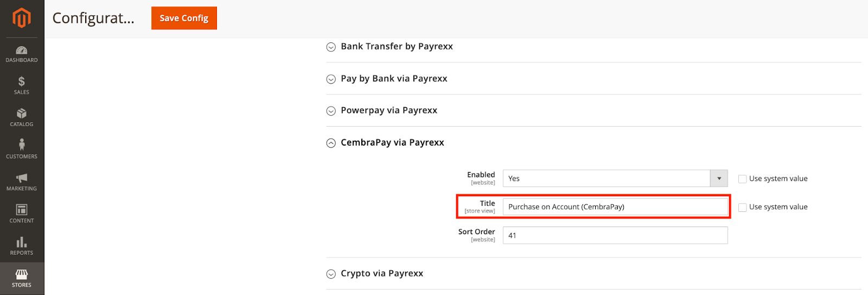Viewport: 868px width, 295px height.
Task: Open the Catalog box icon
Action: pos(22,114)
